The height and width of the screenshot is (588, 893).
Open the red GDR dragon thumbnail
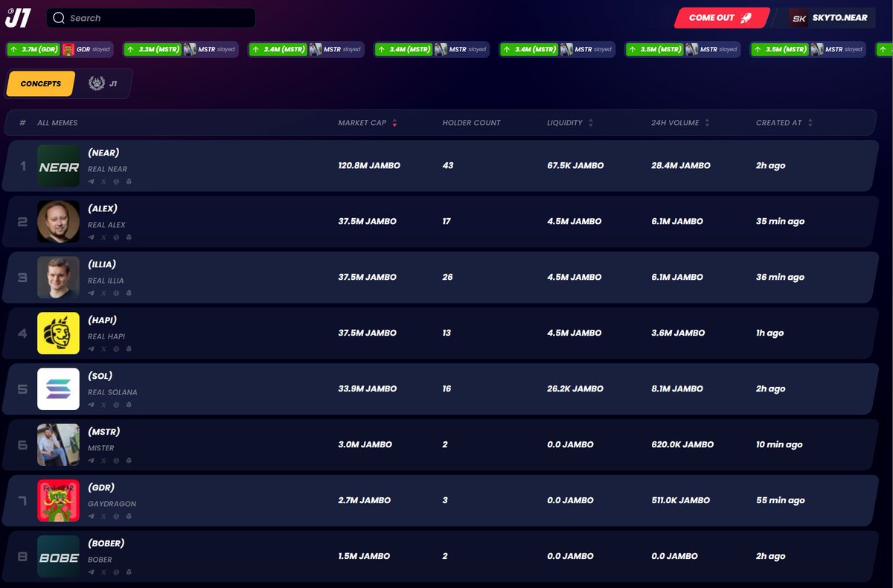pos(59,501)
